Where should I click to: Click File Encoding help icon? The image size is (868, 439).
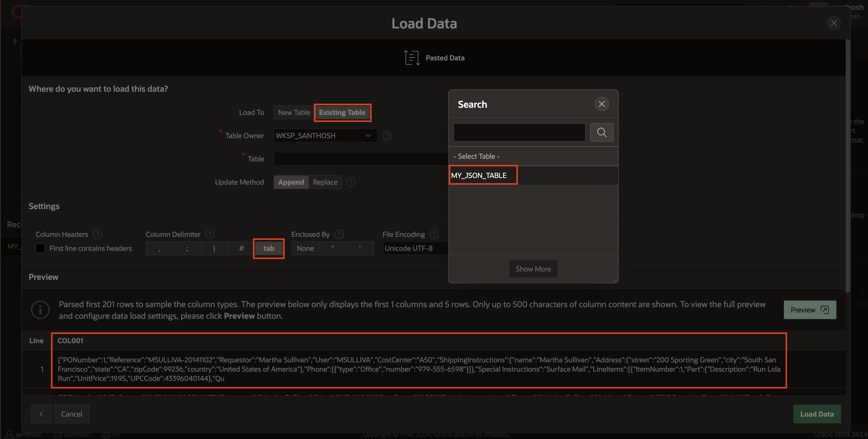click(434, 234)
